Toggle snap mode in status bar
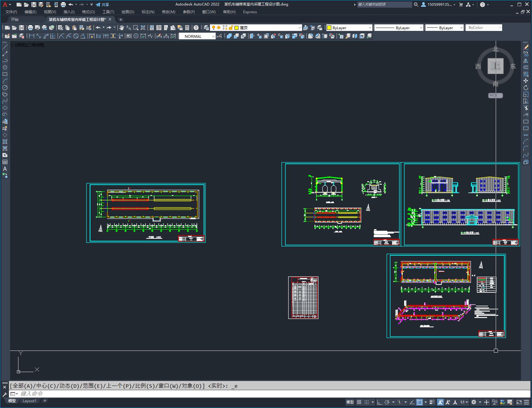This screenshot has width=532, height=408. click(367, 402)
